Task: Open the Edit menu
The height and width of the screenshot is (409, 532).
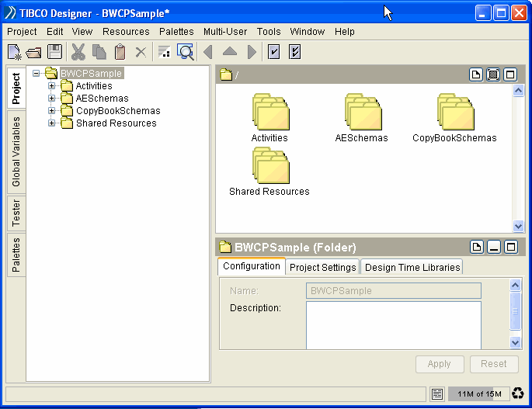Action: tap(54, 32)
